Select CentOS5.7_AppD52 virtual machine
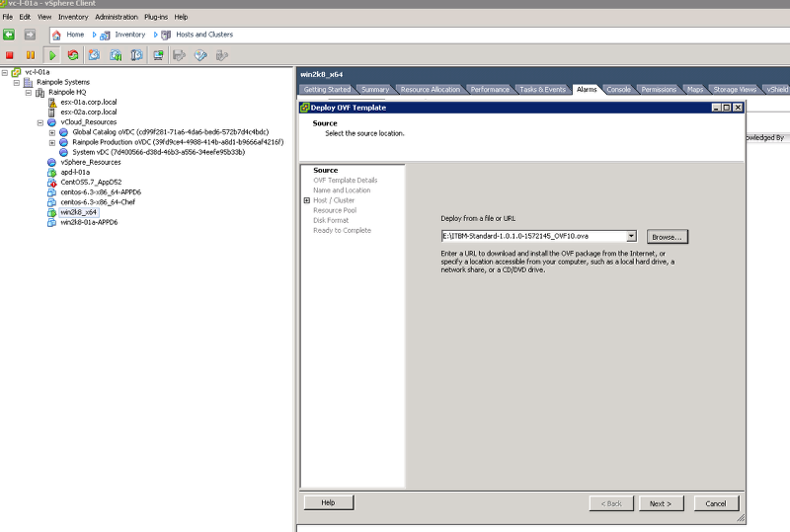 [91, 183]
